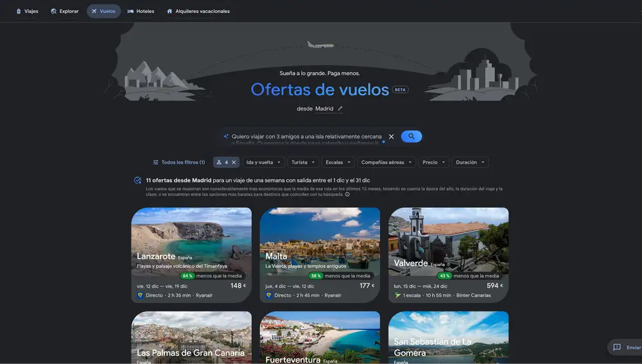642x364 pixels.
Task: Click the Binter Canarias logo on Valverde card
Action: 397,295
